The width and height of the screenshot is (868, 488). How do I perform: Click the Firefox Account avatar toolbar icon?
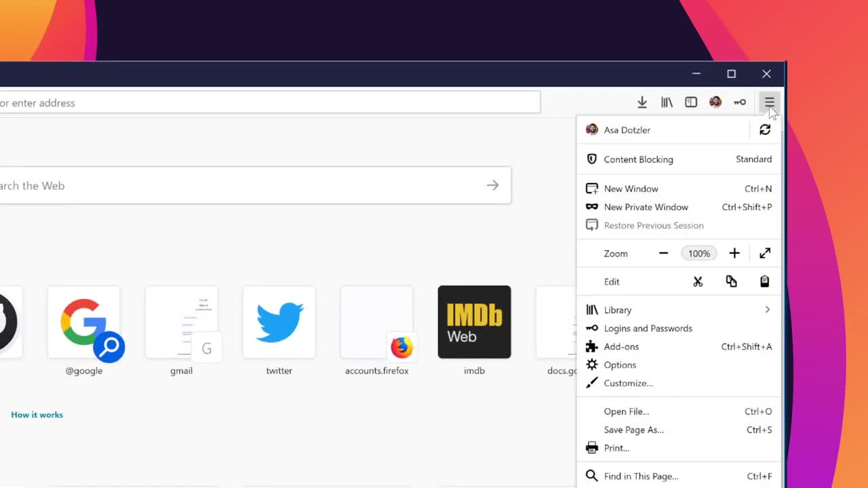coord(715,102)
